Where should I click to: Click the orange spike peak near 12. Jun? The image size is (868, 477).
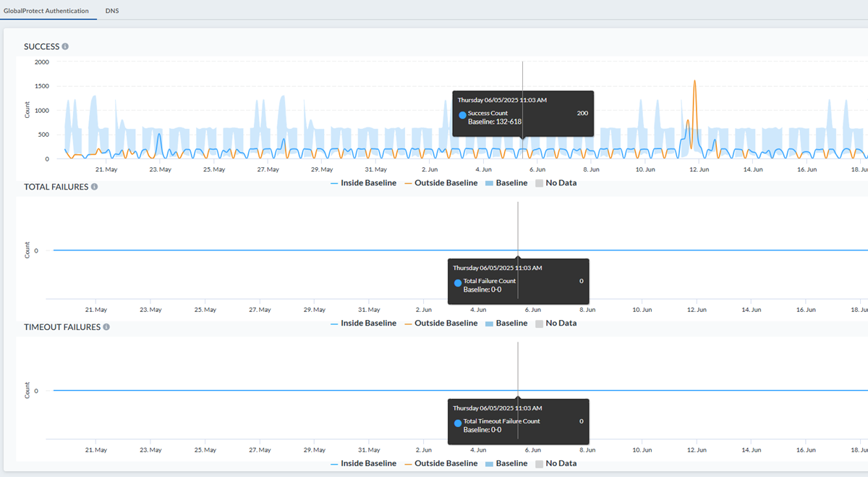pos(694,81)
